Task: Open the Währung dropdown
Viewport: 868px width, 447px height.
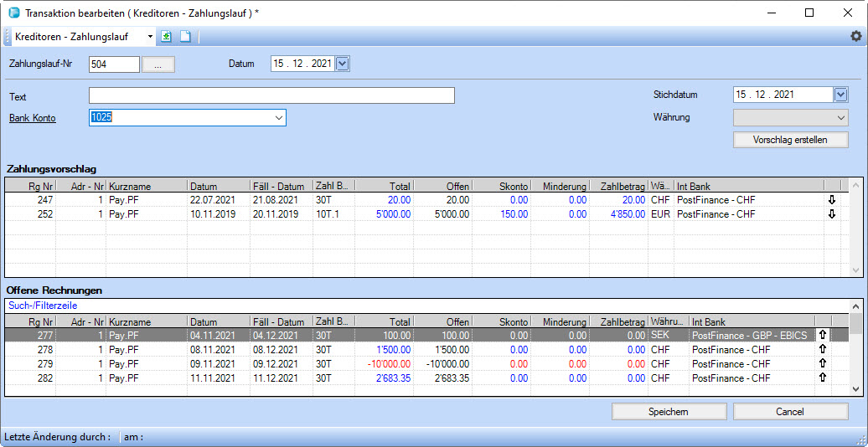Action: (841, 118)
